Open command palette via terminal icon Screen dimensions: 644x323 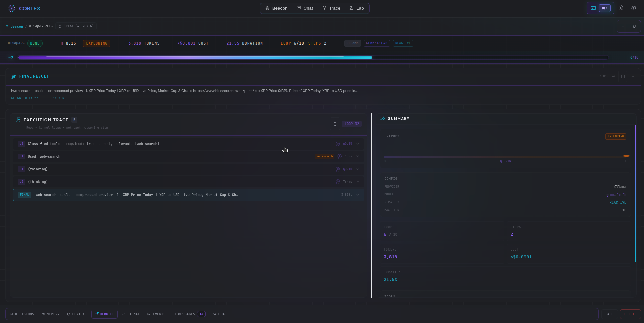[x=593, y=8]
